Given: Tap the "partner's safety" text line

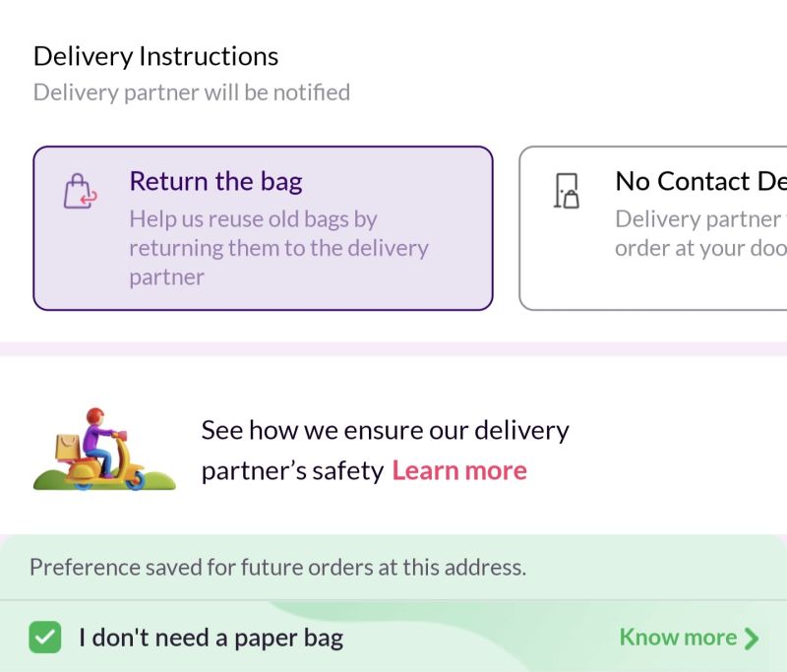Looking at the screenshot, I should (x=291, y=471).
